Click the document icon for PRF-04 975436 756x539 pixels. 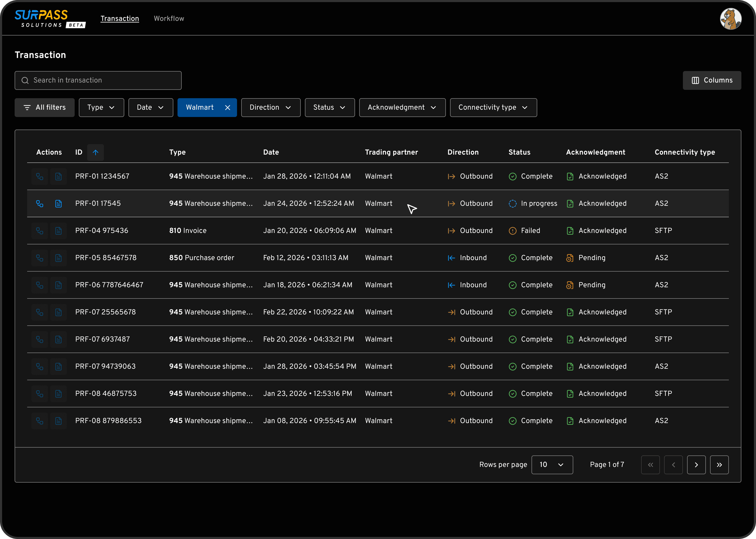[x=58, y=230]
